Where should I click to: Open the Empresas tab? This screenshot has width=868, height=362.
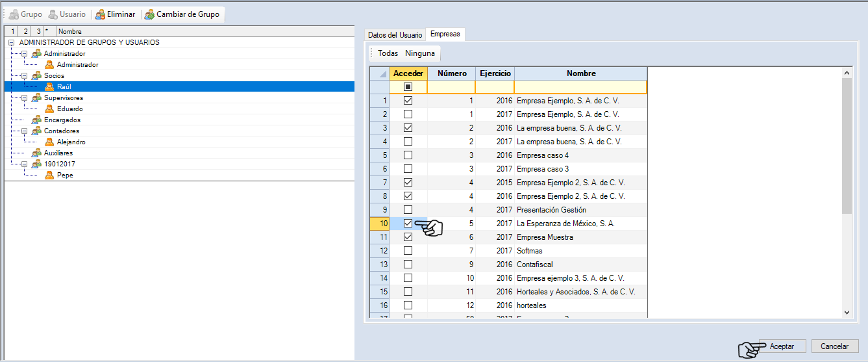(445, 34)
